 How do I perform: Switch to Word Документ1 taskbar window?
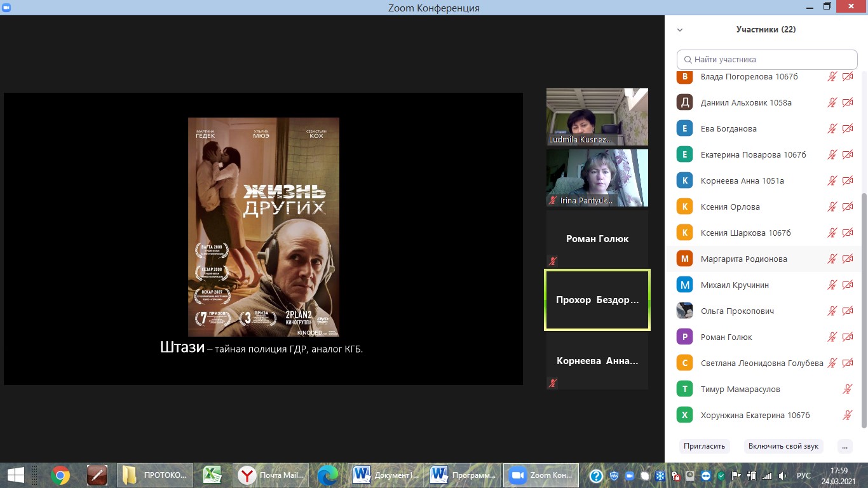386,475
